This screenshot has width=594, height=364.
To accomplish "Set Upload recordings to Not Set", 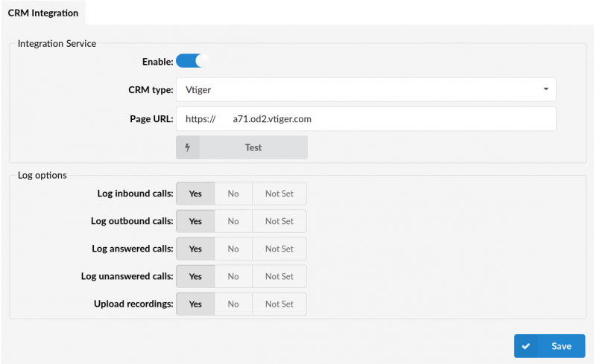I will pyautogui.click(x=279, y=304).
